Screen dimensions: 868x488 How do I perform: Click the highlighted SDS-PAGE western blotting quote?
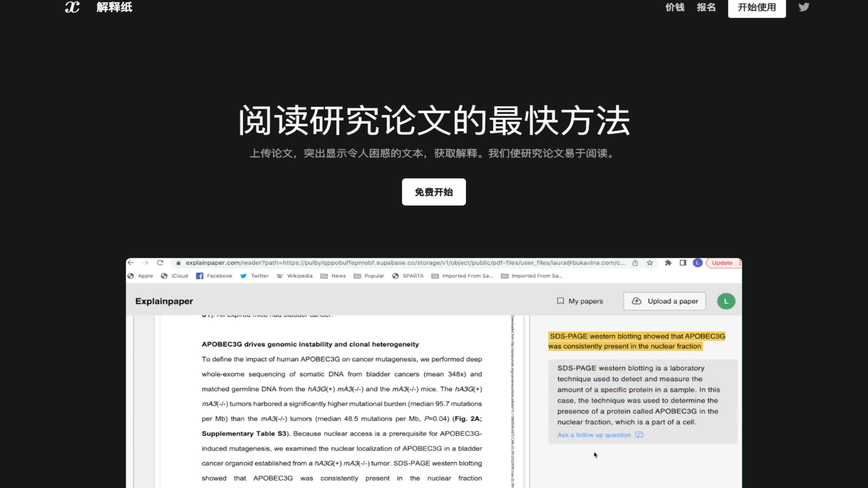[x=636, y=341]
